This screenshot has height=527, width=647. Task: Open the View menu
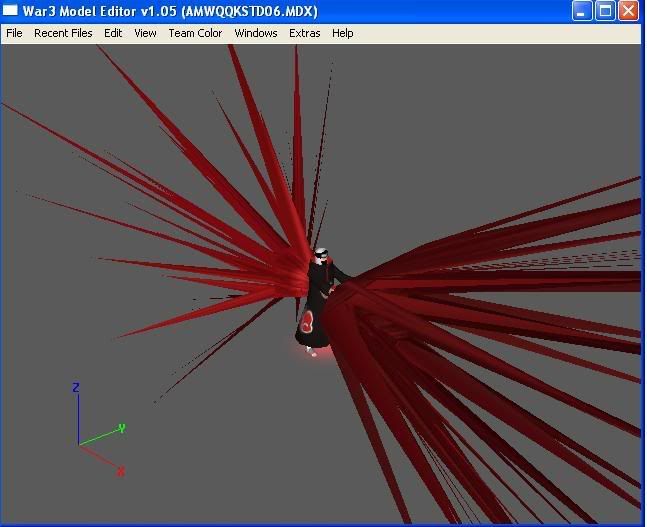tap(145, 33)
